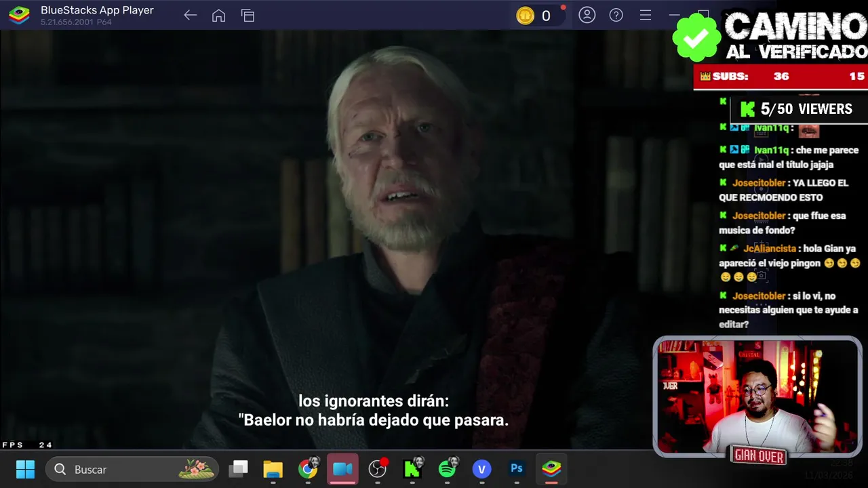This screenshot has height=488, width=868.
Task: Open File Explorer from the taskbar
Action: [x=273, y=469]
